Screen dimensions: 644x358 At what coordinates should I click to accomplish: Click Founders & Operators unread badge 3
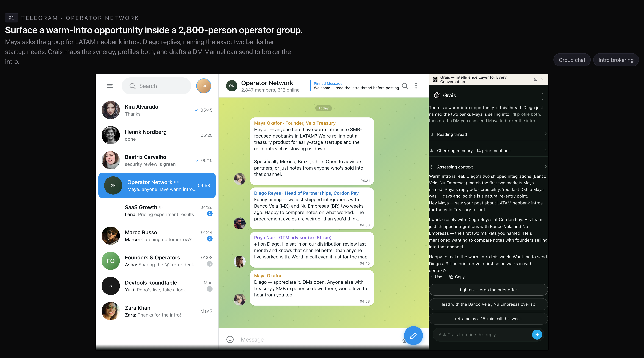209,264
